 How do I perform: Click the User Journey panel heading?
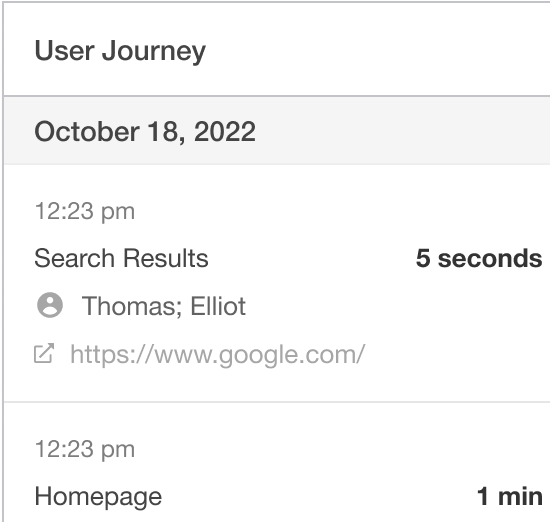click(x=120, y=51)
